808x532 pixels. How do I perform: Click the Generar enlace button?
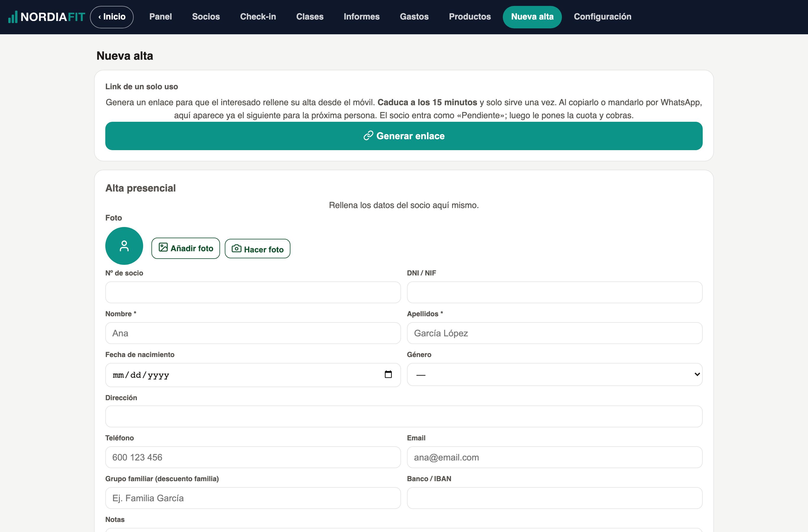(404, 136)
